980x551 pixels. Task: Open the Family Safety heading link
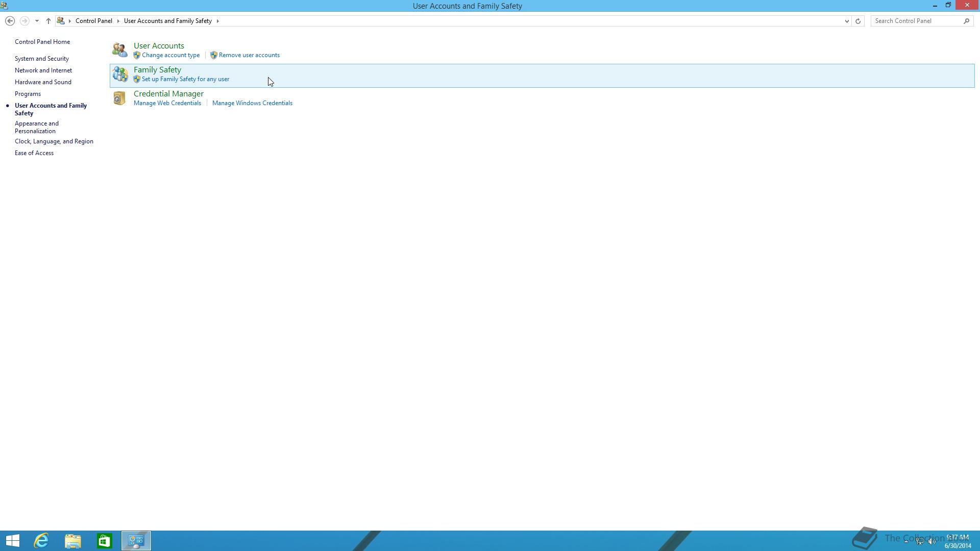[x=157, y=70]
